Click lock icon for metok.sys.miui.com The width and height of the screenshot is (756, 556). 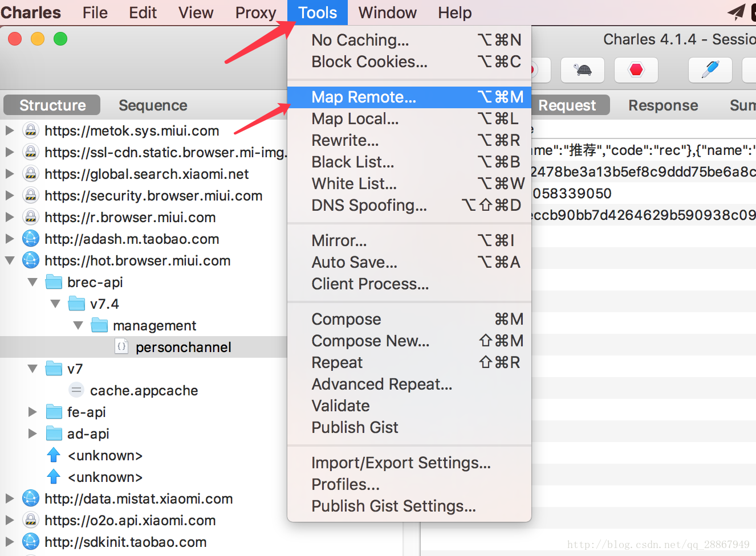(31, 130)
